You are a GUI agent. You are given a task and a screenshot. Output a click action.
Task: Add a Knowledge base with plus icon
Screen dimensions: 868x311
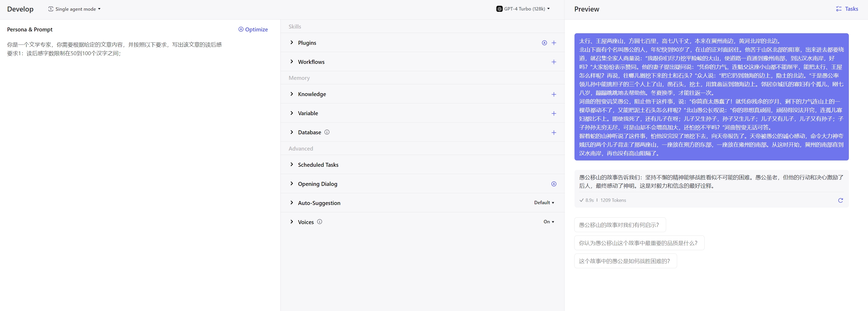tap(554, 94)
